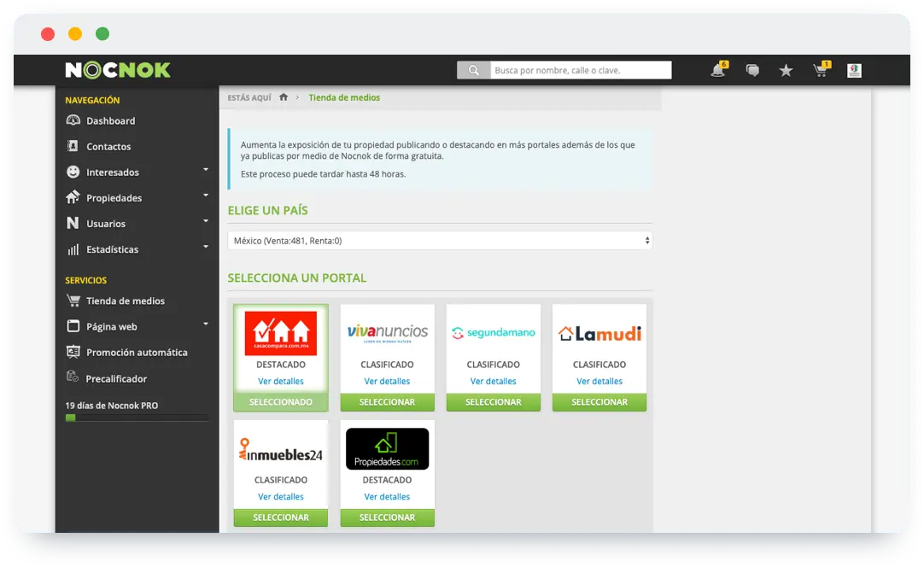This screenshot has width=924, height=567.
Task: Click the vivanuncios portal logo
Action: pyautogui.click(x=387, y=334)
